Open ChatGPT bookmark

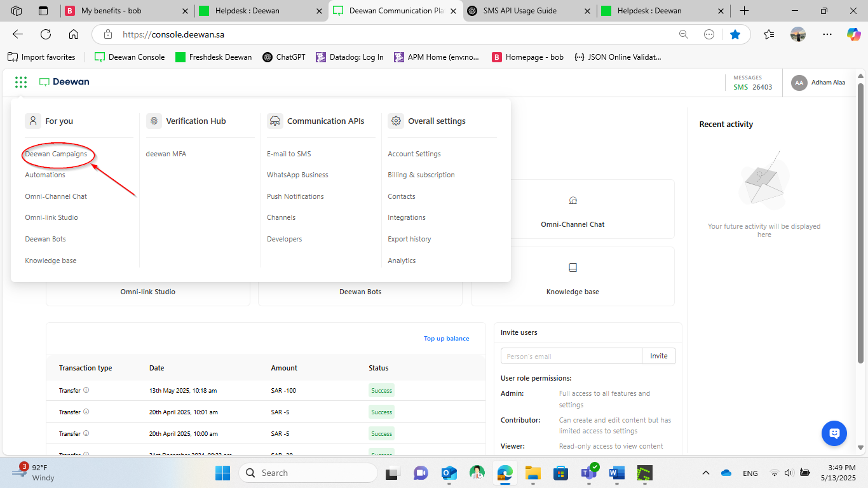(284, 57)
